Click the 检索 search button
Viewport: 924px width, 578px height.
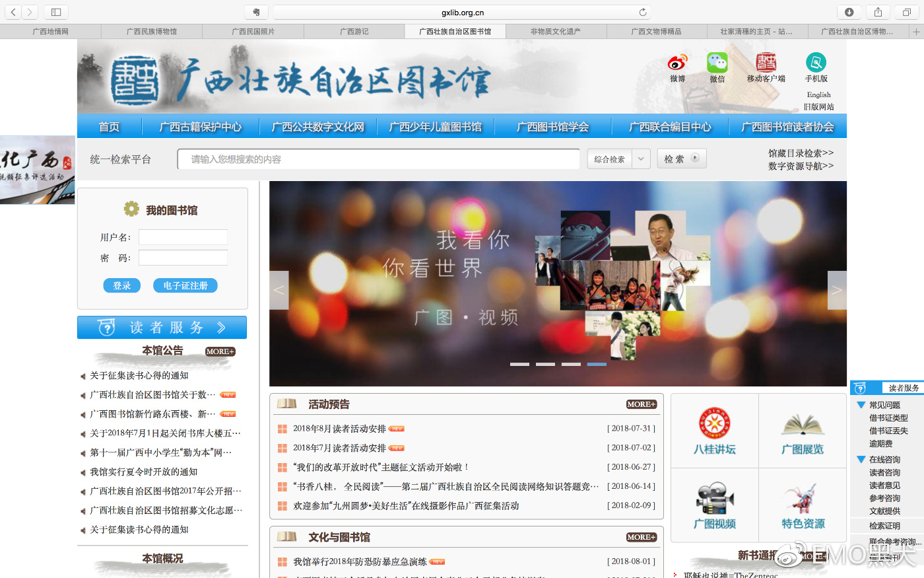(682, 159)
